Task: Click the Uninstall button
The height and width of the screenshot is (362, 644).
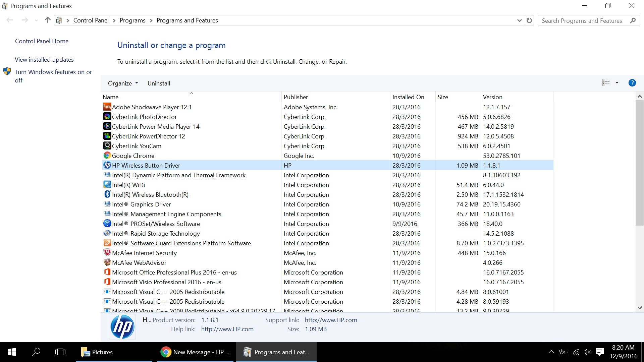Action: click(x=159, y=83)
